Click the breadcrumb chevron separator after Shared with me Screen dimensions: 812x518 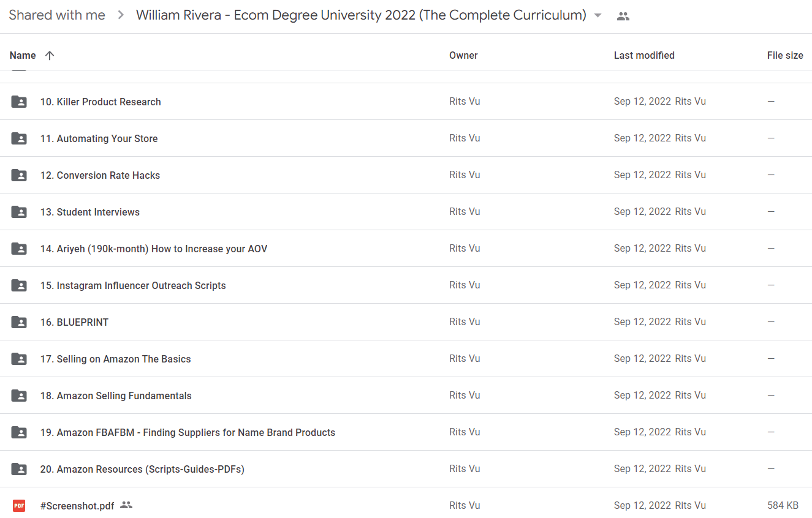click(x=121, y=15)
